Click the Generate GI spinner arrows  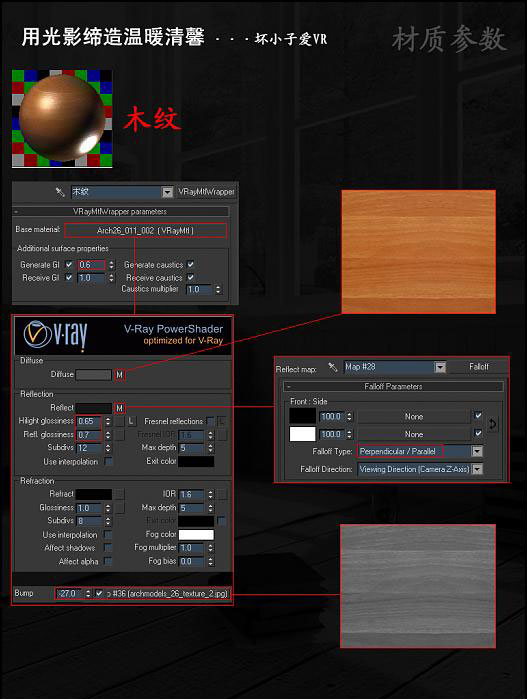point(111,265)
